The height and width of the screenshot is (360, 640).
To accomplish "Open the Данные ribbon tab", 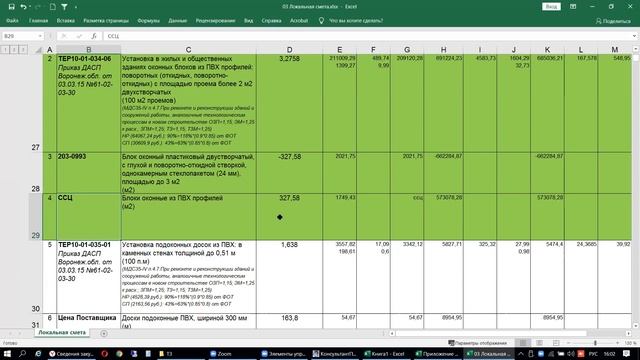I will [x=178, y=20].
